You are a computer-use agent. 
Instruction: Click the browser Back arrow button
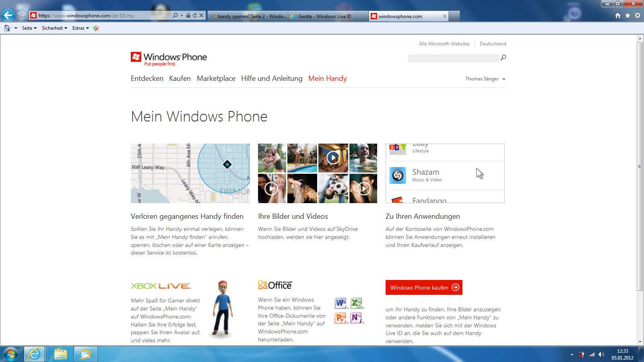[8, 15]
